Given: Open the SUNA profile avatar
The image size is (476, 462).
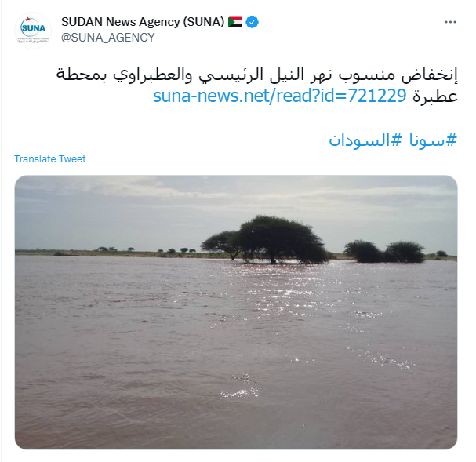Looking at the screenshot, I should 33,31.
